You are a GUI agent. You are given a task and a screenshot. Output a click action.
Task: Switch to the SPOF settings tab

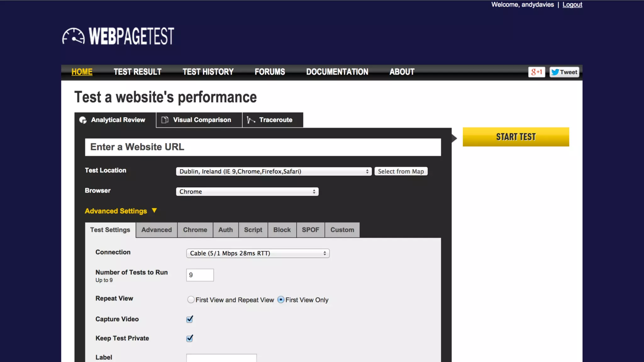(310, 230)
